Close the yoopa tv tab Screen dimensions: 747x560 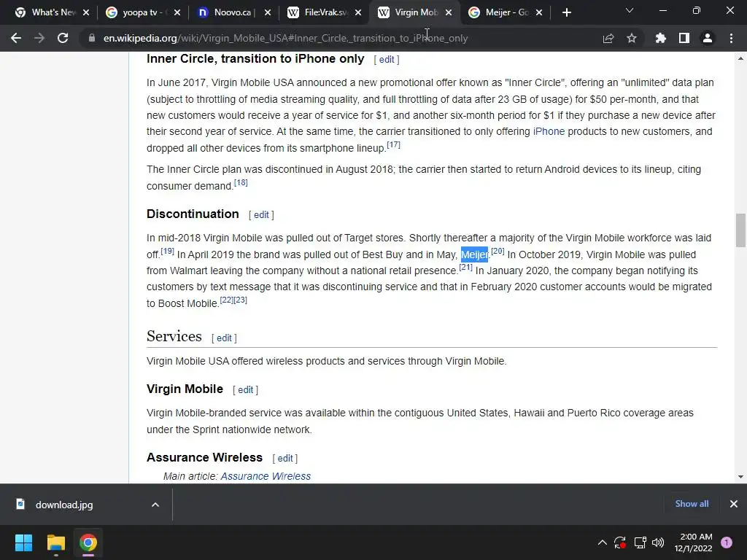point(177,13)
